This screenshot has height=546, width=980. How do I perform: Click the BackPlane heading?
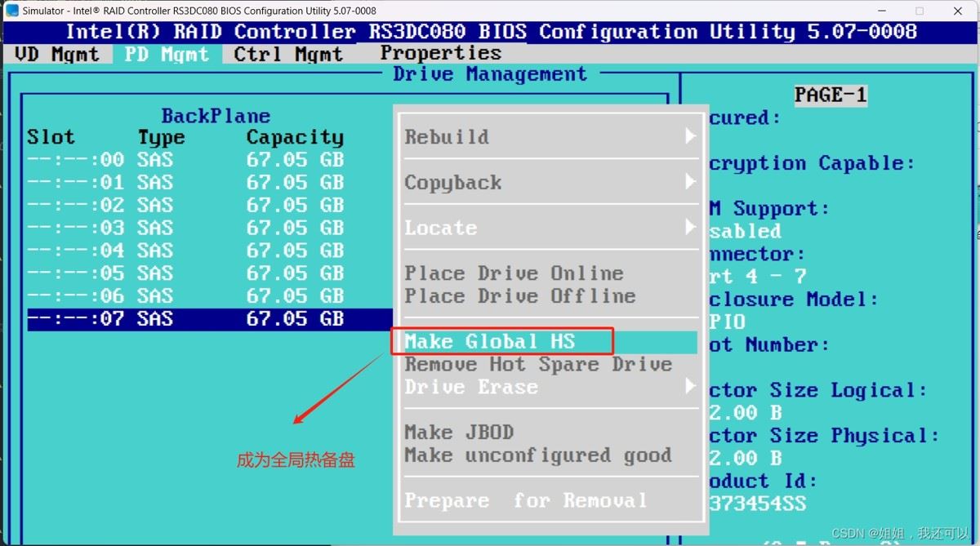(216, 116)
